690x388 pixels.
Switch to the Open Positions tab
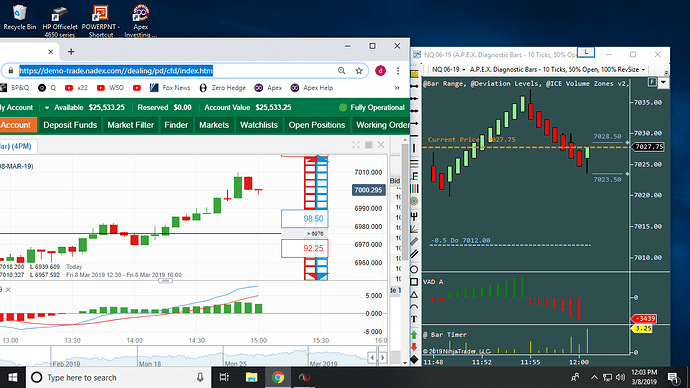tap(317, 125)
